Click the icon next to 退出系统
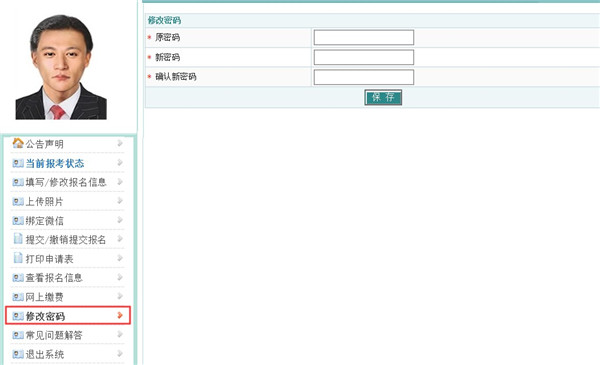 pos(18,354)
